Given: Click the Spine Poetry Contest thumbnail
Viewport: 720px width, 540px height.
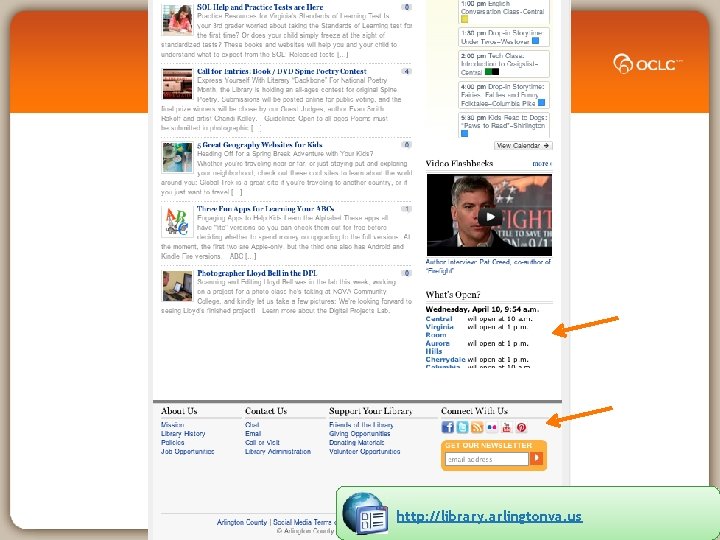Looking at the screenshot, I should [x=177, y=84].
